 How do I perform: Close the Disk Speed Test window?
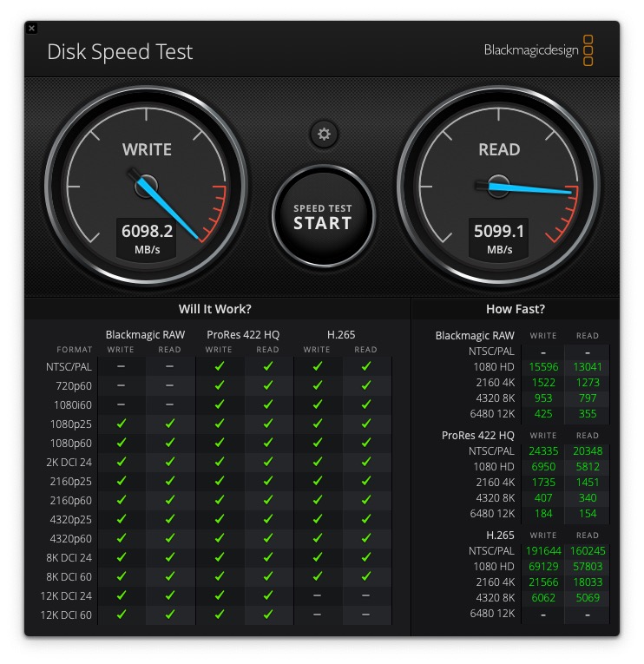click(x=31, y=29)
